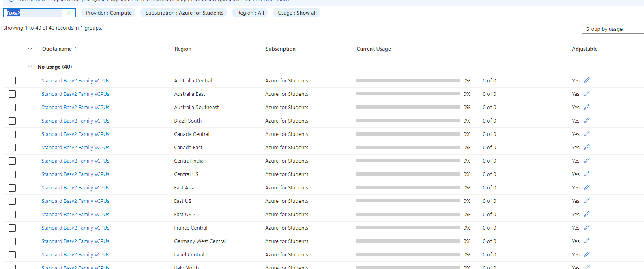Sort by Subscription column header
This screenshot has height=269, width=644.
[281, 49]
